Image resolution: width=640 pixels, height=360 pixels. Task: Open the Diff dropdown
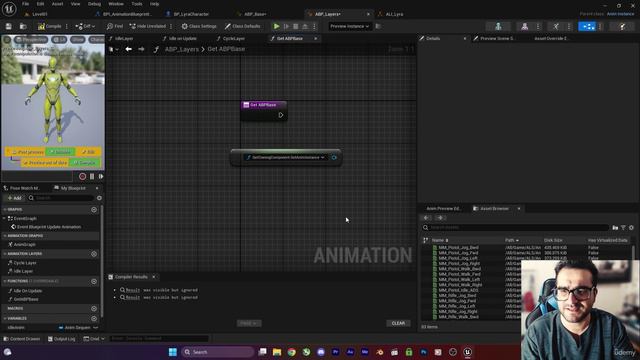tap(85, 26)
